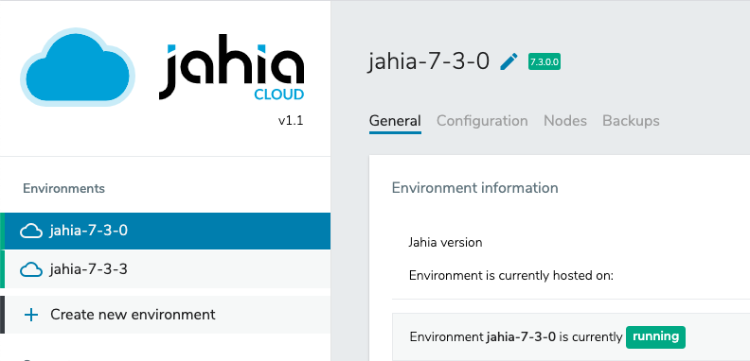Go to the Backups tab
The width and height of the screenshot is (750, 361).
click(x=631, y=121)
